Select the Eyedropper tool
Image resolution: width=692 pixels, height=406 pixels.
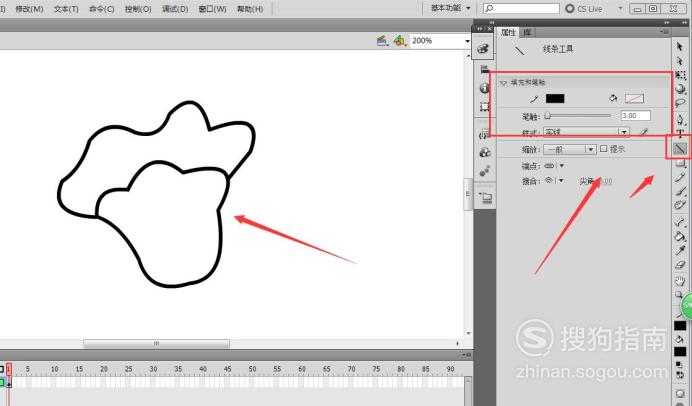(x=680, y=250)
